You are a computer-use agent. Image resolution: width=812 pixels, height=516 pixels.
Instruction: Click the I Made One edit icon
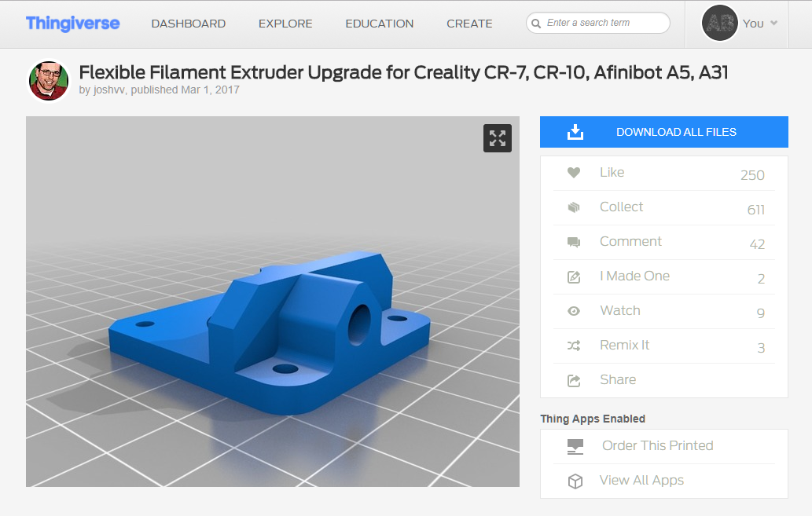click(574, 276)
